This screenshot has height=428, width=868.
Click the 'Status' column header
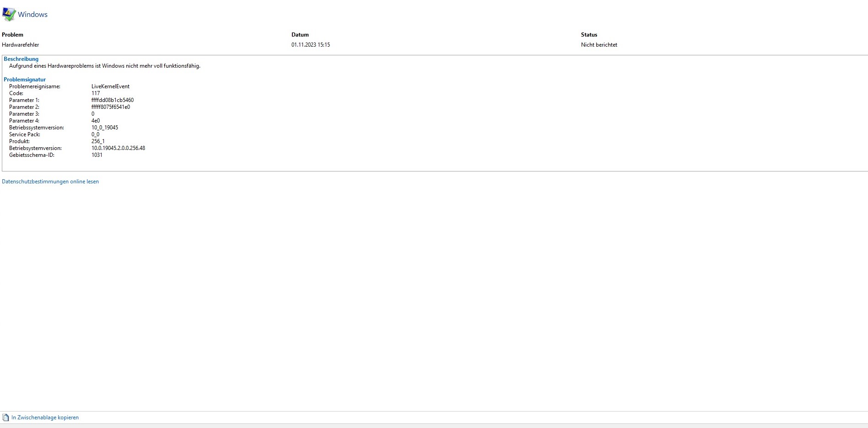pyautogui.click(x=589, y=35)
